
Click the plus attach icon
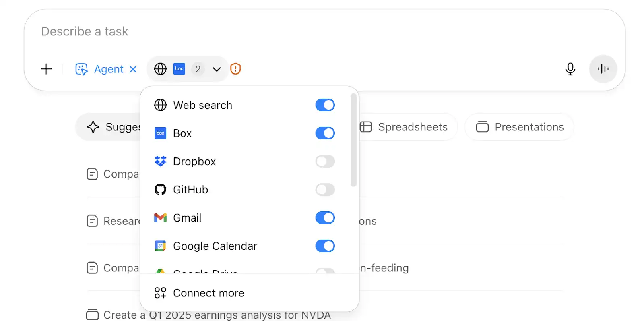coord(46,69)
